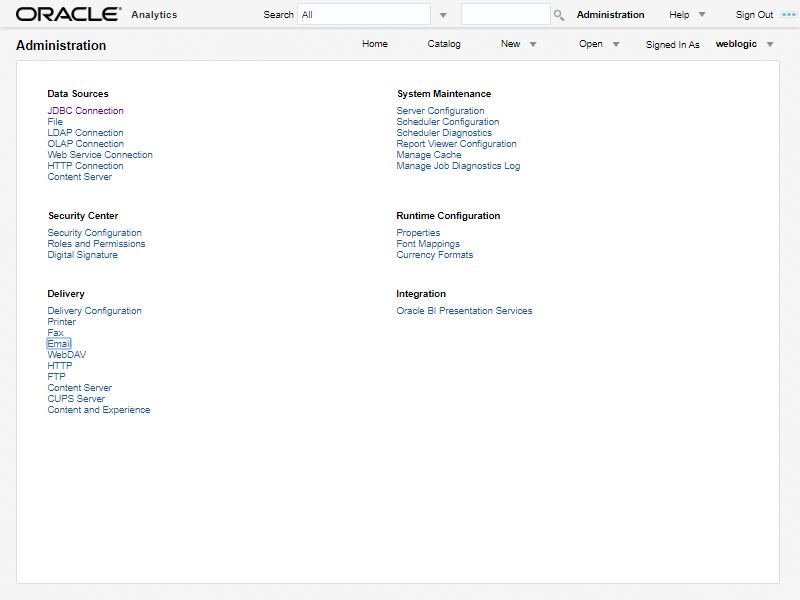
Task: Open Content Server under Delivery
Action: click(80, 388)
